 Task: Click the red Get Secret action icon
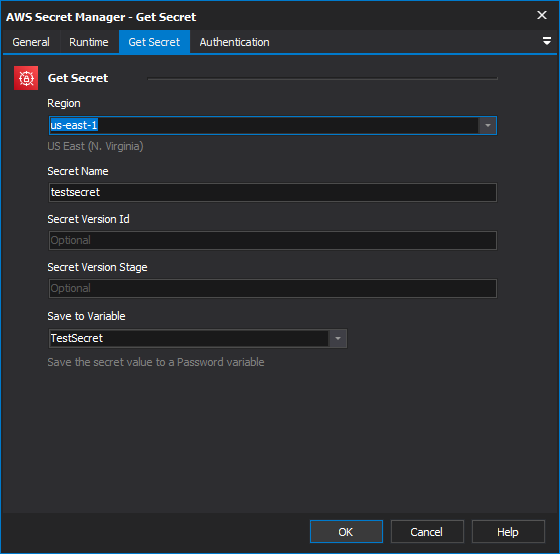(26, 78)
